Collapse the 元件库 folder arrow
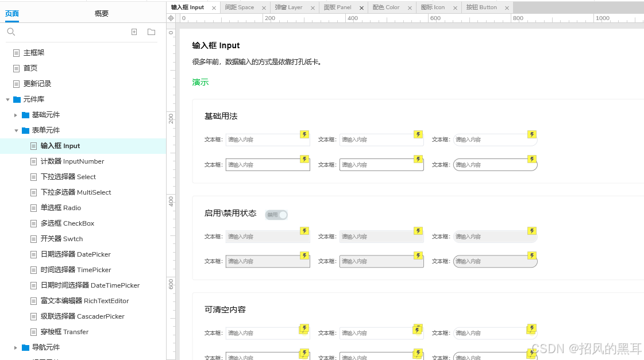This screenshot has height=360, width=644. [8, 99]
